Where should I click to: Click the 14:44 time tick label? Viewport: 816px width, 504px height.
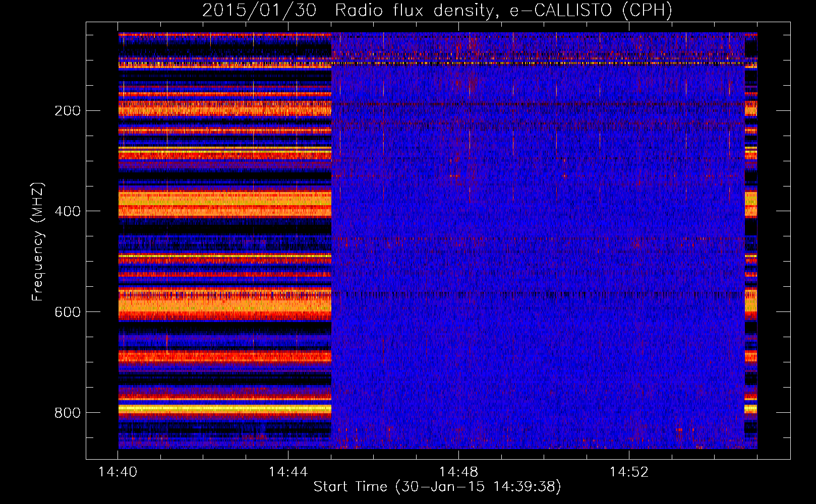tap(288, 472)
